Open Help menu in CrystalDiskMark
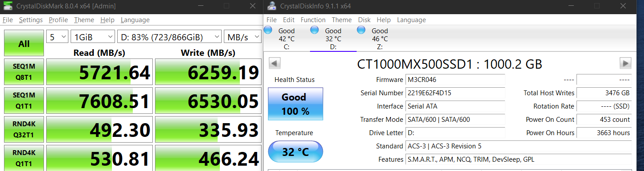Screen dimensions: 644x171 107,20
